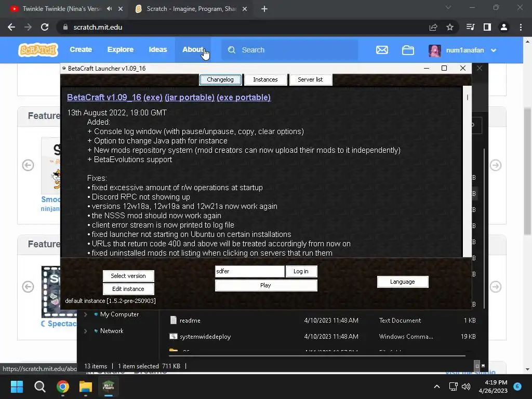Expand Network in File Explorer tree
The image size is (532, 399).
point(86,331)
